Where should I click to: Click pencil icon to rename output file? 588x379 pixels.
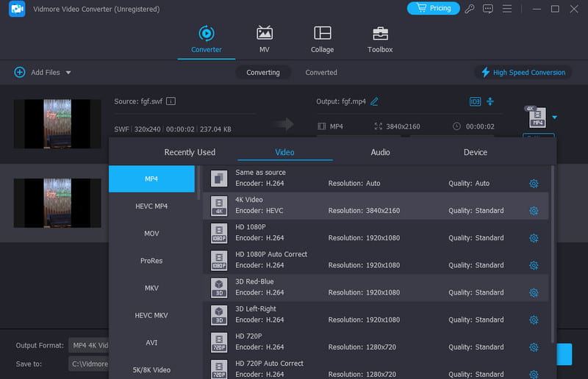(x=375, y=101)
